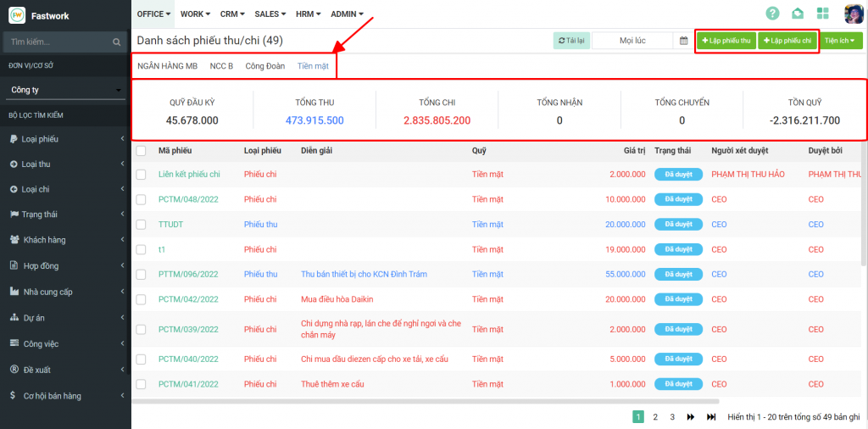Click the horizontal scrollbar under the table
This screenshot has width=868, height=429.
424,401
